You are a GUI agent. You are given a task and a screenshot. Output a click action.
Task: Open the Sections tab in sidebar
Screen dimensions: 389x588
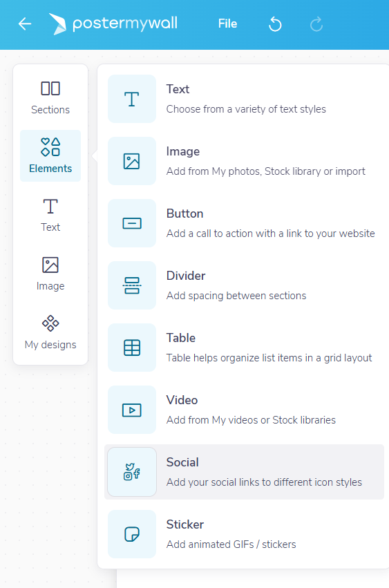coord(50,97)
